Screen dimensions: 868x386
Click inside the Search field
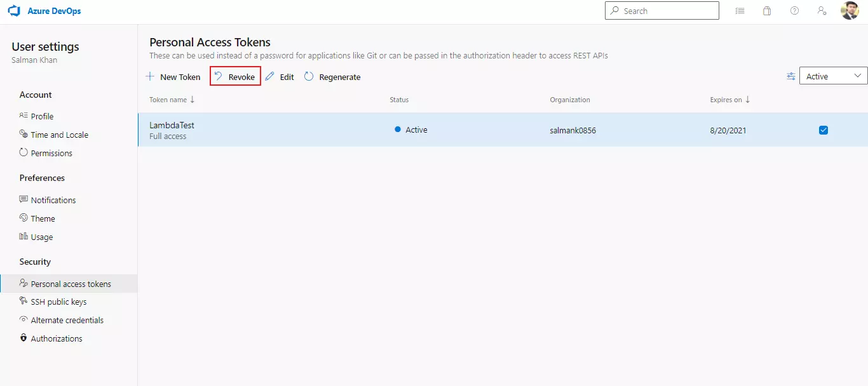click(661, 10)
